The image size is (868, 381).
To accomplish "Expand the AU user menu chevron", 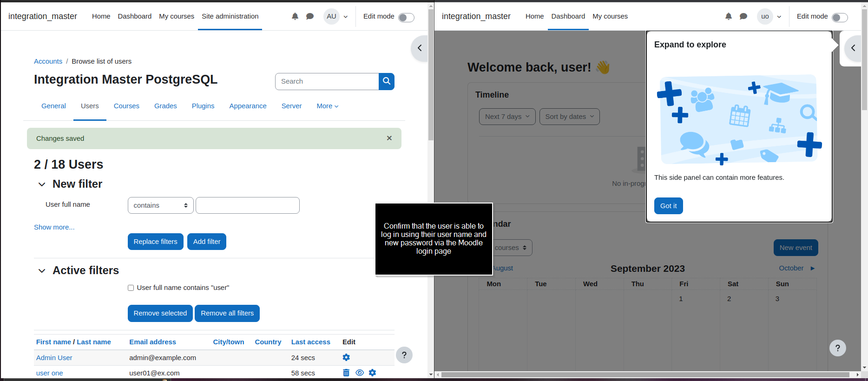I will pyautogui.click(x=346, y=17).
